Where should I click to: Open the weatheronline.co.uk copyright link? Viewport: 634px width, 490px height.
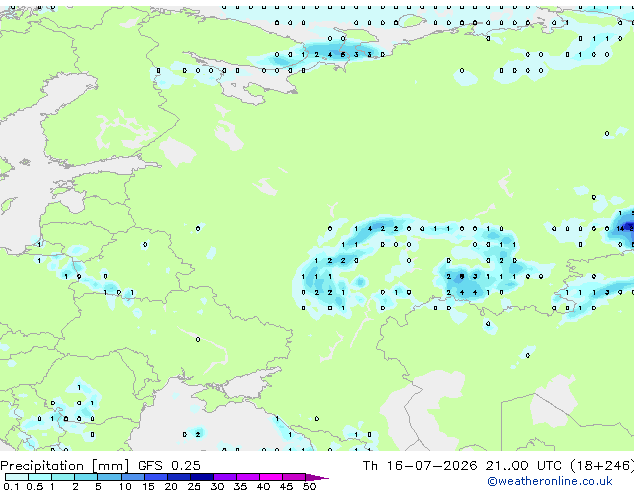point(550,481)
